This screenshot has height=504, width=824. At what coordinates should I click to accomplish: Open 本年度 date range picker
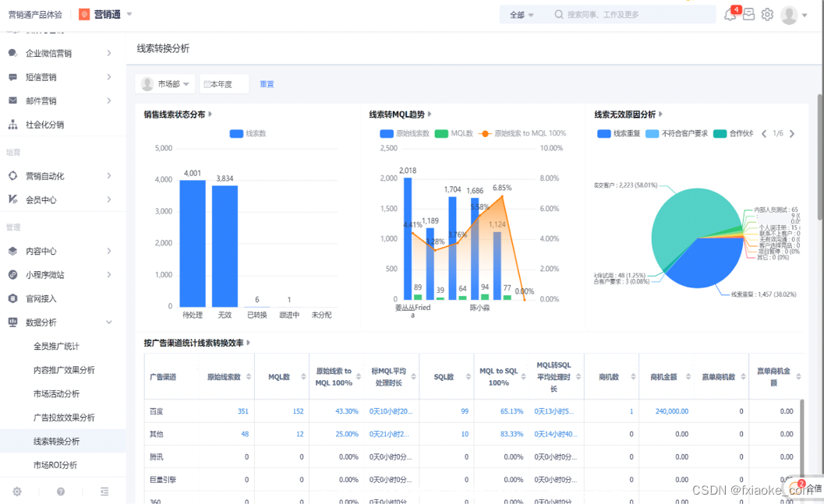[x=224, y=84]
